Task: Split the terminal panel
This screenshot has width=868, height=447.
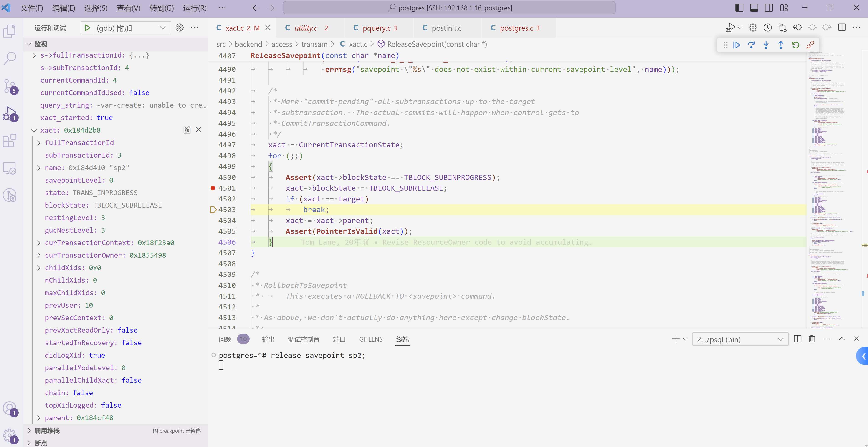Action: 797,339
